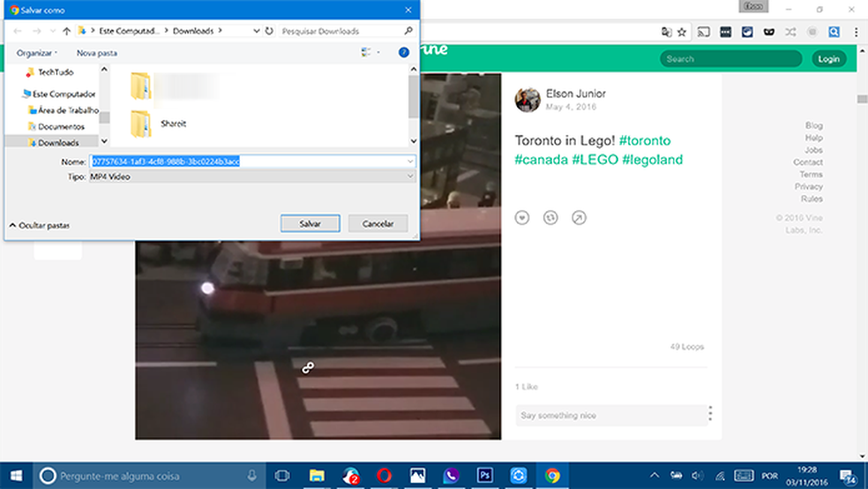
Task: Open taskbar volume control
Action: (x=698, y=476)
